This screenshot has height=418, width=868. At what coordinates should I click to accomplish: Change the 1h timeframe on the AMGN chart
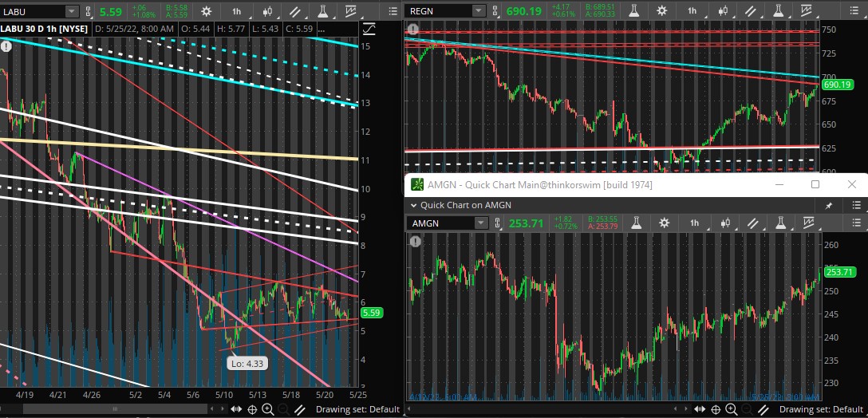[694, 223]
